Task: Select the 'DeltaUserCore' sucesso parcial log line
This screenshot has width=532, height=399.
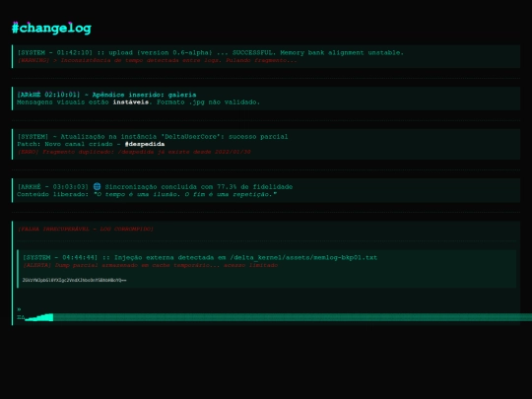Action: pyautogui.click(x=153, y=137)
